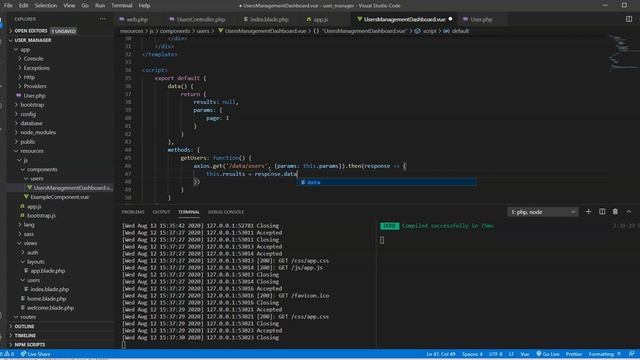The width and height of the screenshot is (640, 360).
Task: Open the terminal selector '1: php, node' dropdown
Action: click(x=543, y=212)
